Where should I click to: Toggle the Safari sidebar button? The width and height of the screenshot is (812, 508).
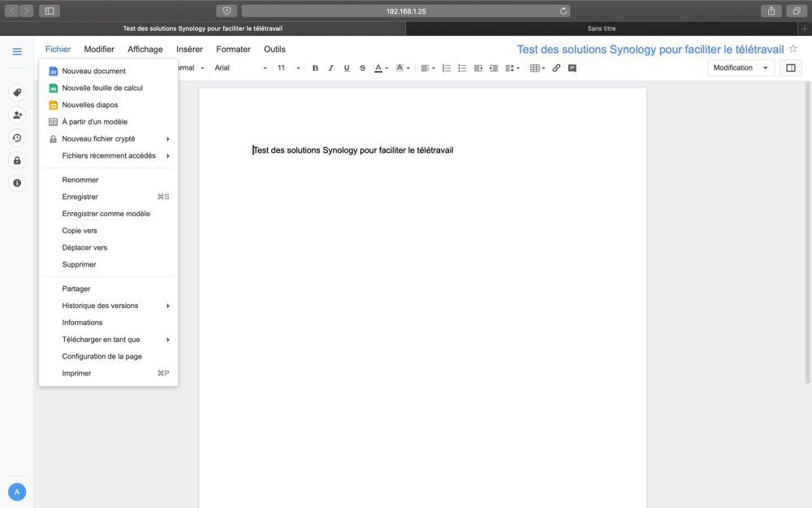pyautogui.click(x=50, y=11)
